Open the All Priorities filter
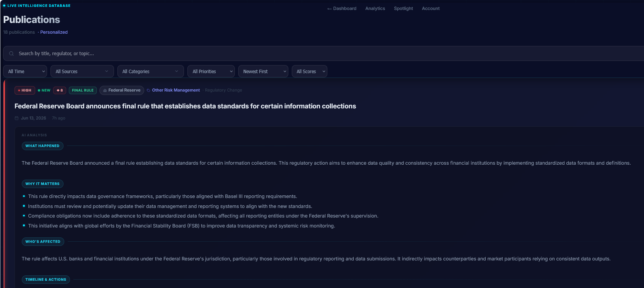 [211, 72]
